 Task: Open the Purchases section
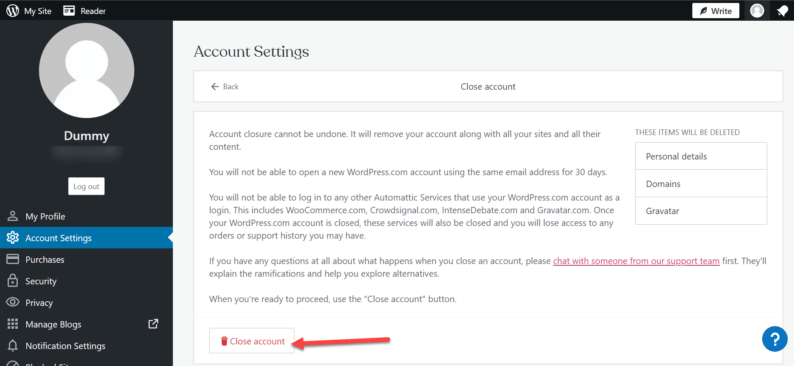tap(86, 260)
